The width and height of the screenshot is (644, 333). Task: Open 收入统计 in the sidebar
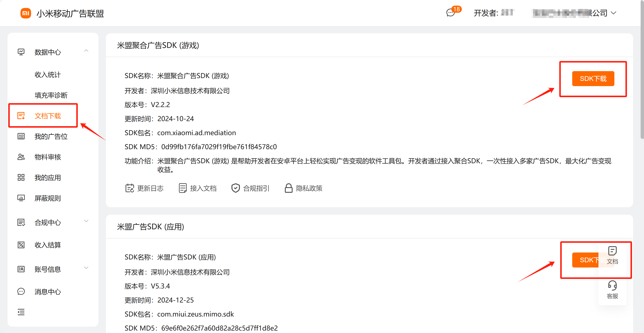coord(48,75)
